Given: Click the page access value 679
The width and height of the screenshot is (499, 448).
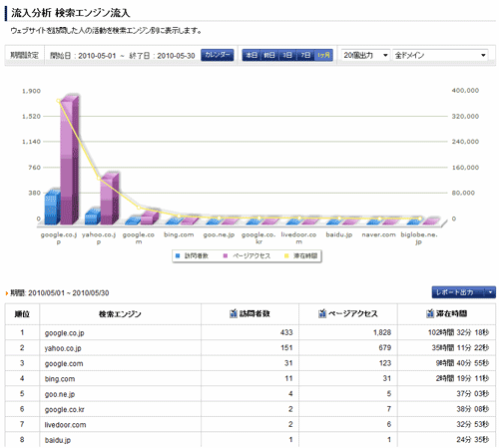Looking at the screenshot, I should [385, 347].
